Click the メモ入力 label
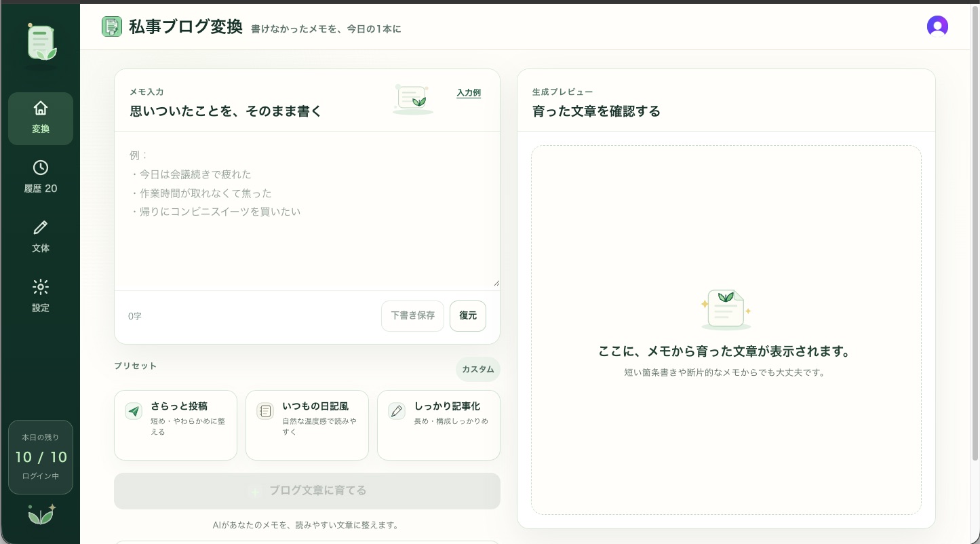The height and width of the screenshot is (544, 980). tap(147, 92)
